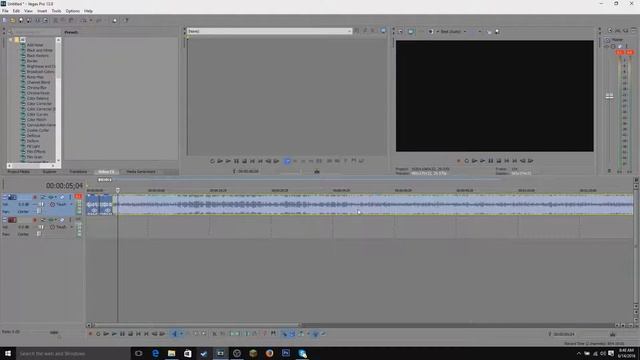
Task: Switch to the Transitions tab
Action: [78, 172]
